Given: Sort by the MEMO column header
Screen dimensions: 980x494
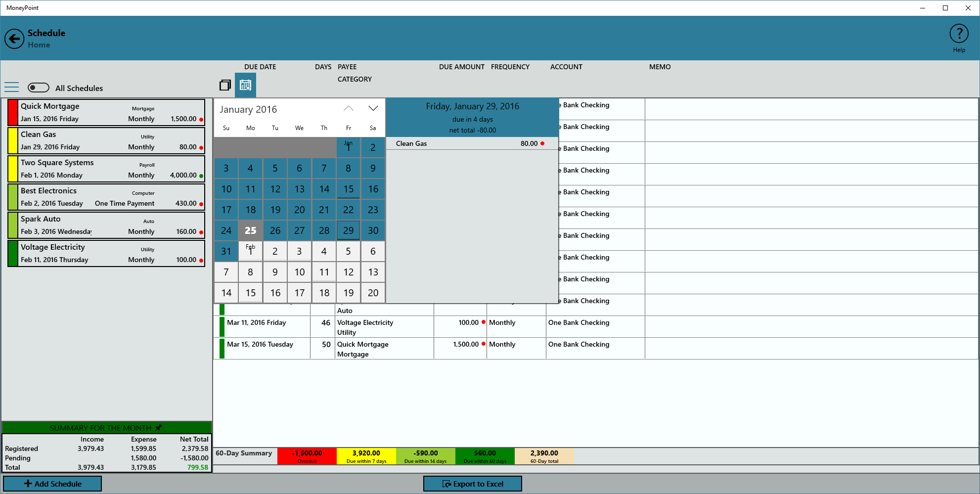Looking at the screenshot, I should point(660,67).
